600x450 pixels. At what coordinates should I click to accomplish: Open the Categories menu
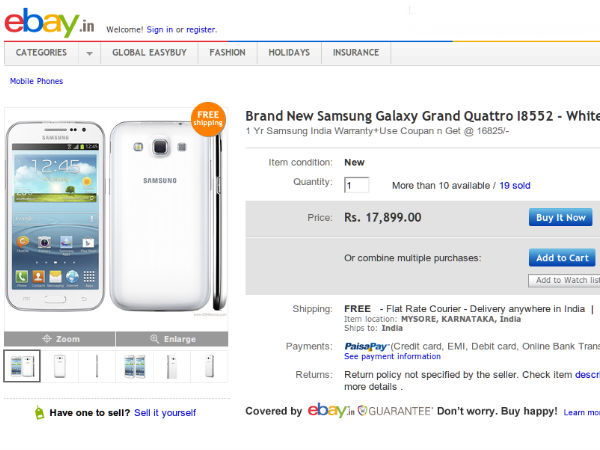[41, 53]
